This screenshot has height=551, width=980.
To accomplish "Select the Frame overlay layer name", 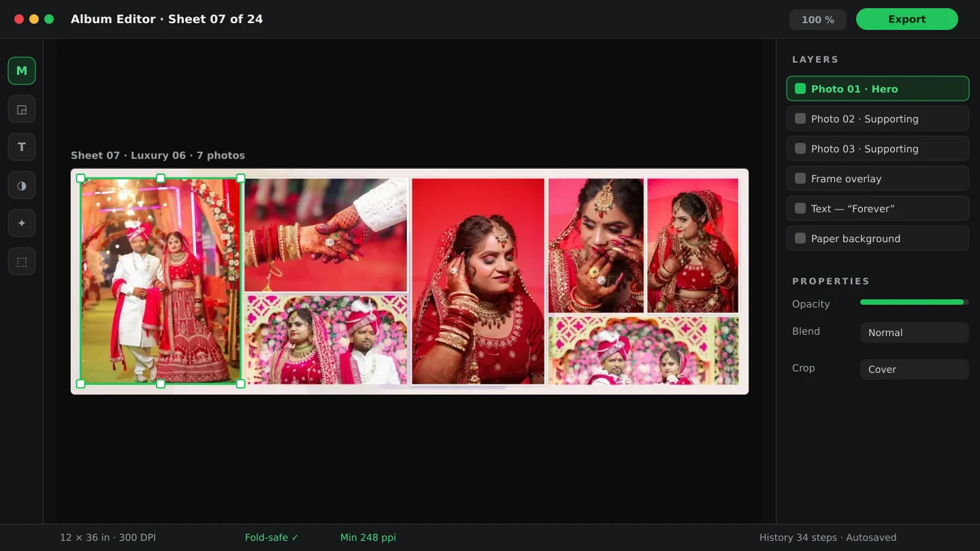I will [846, 179].
